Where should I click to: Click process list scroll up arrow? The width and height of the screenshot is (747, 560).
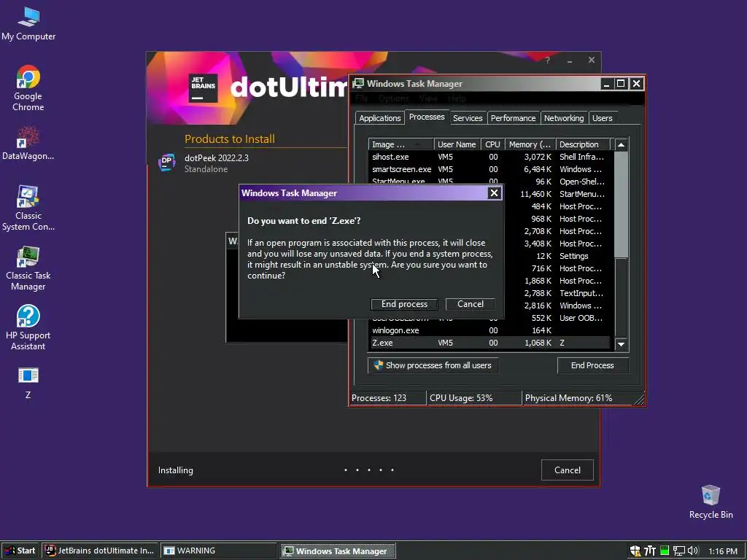[622, 144]
